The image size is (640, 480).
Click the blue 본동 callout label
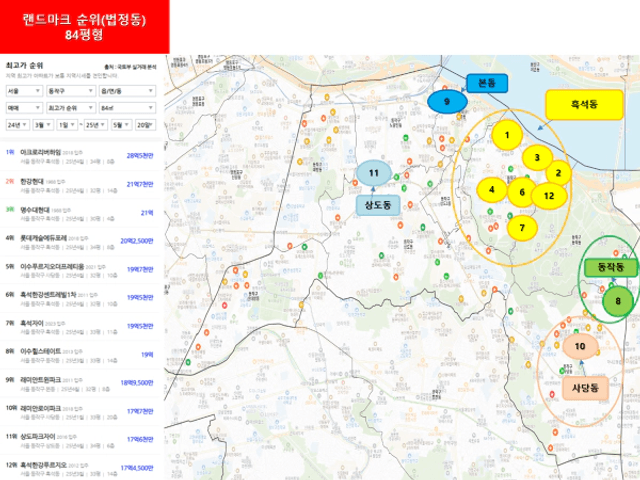pyautogui.click(x=487, y=83)
